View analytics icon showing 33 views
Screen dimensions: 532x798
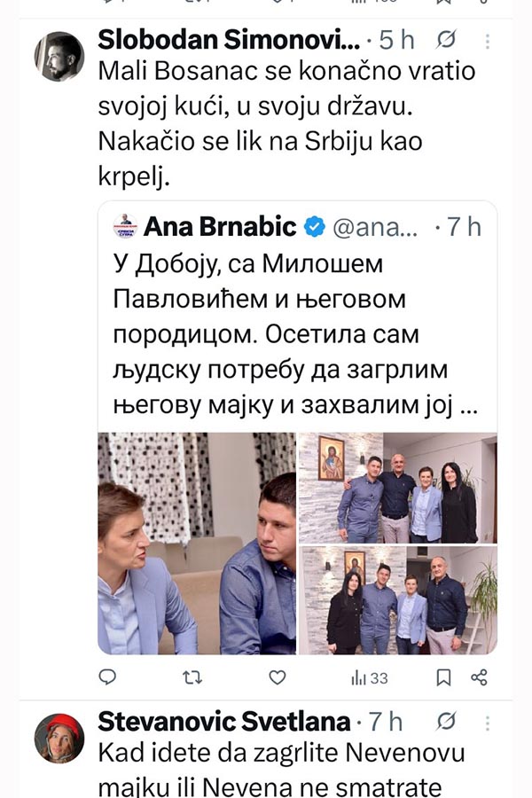pyautogui.click(x=370, y=678)
